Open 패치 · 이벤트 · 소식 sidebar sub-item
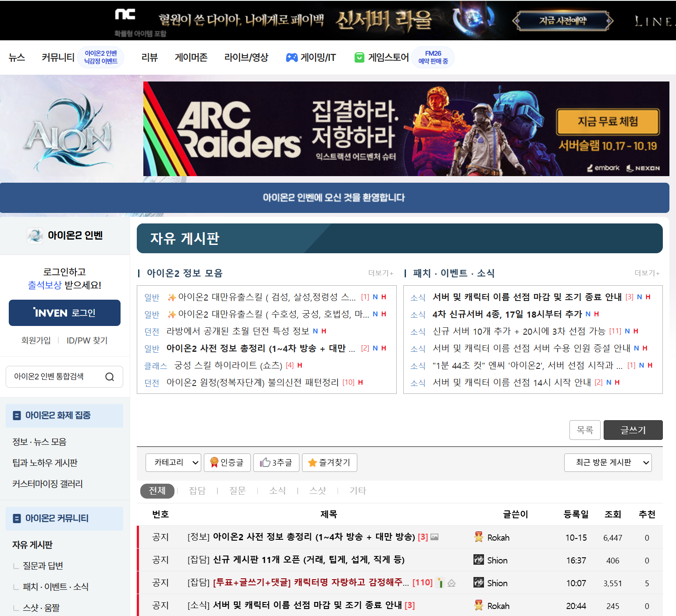The height and width of the screenshot is (616, 676). click(x=56, y=587)
